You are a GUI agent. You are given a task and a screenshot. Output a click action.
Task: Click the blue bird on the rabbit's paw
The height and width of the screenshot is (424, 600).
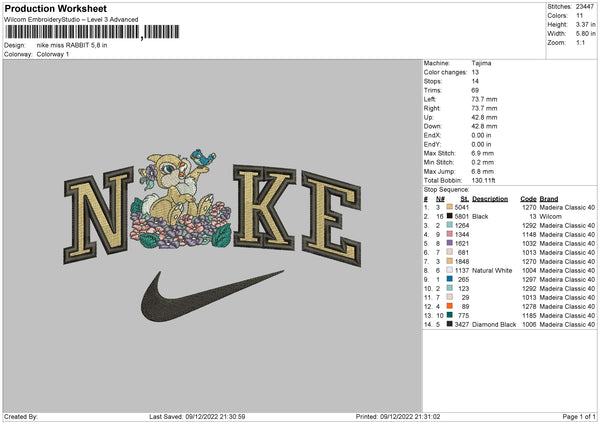203,157
